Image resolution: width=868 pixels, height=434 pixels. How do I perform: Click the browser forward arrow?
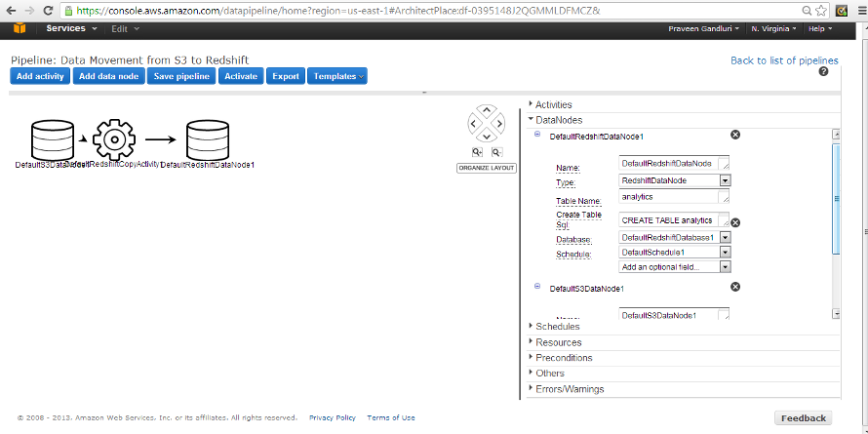29,10
